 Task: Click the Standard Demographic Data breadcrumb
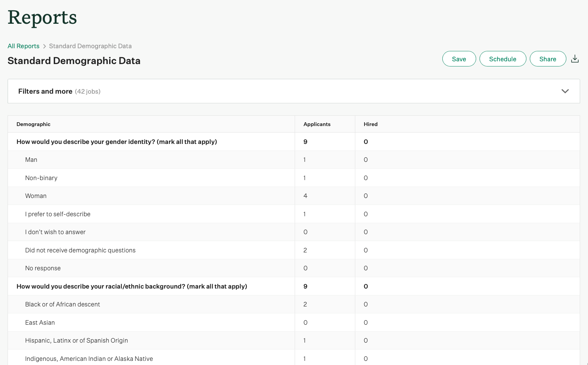90,46
